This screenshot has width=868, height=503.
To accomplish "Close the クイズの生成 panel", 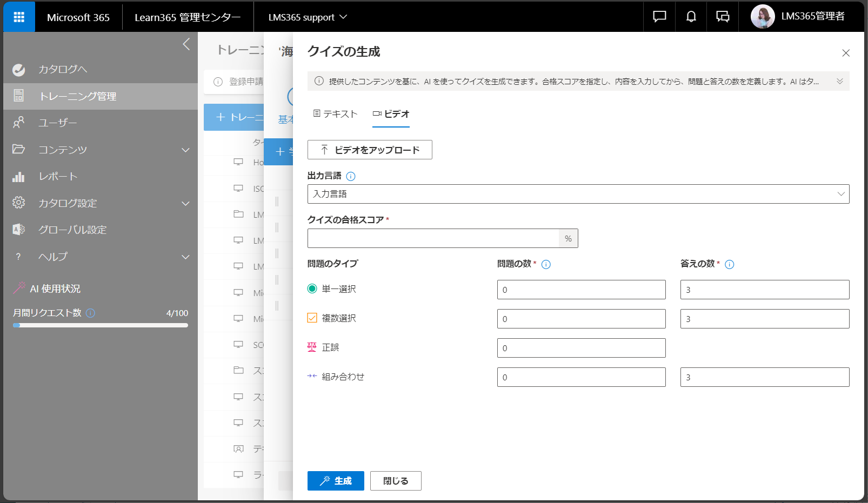I will [x=846, y=53].
